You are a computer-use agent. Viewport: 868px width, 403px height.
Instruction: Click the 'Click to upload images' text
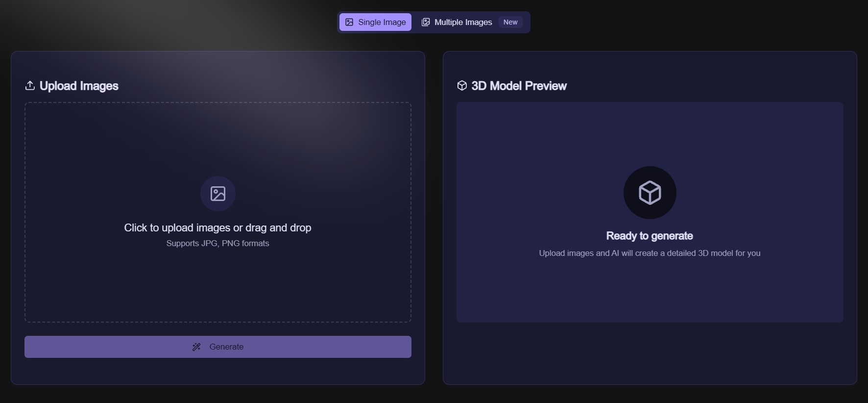click(x=217, y=227)
